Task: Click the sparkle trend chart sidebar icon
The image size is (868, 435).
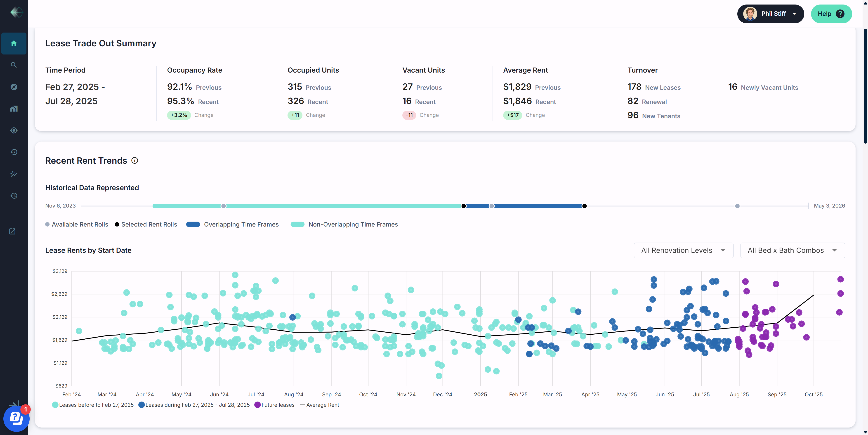Action: [x=14, y=174]
